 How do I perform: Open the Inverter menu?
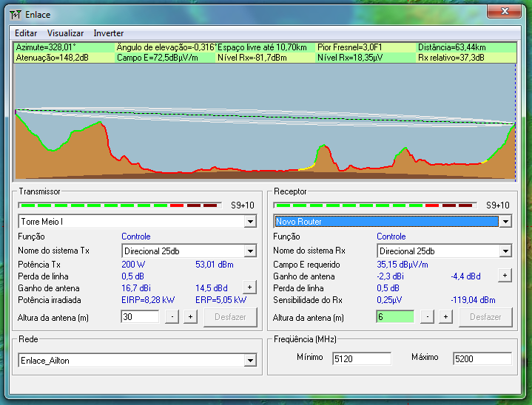coord(108,33)
